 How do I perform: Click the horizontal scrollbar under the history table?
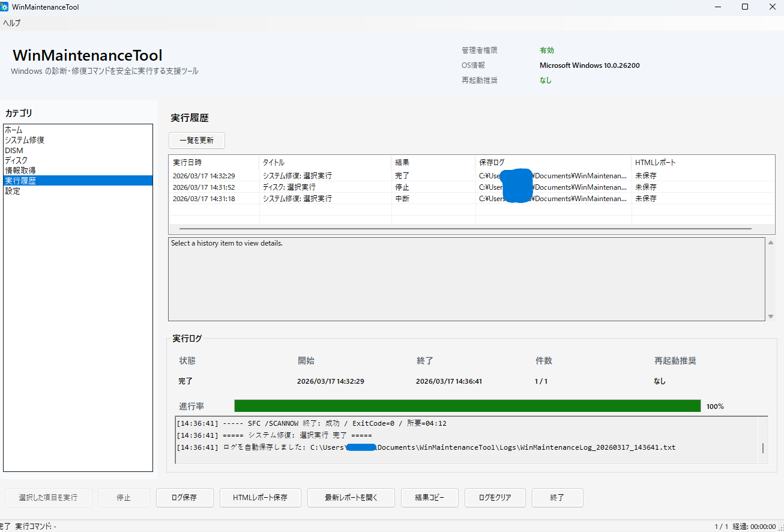pos(465,228)
